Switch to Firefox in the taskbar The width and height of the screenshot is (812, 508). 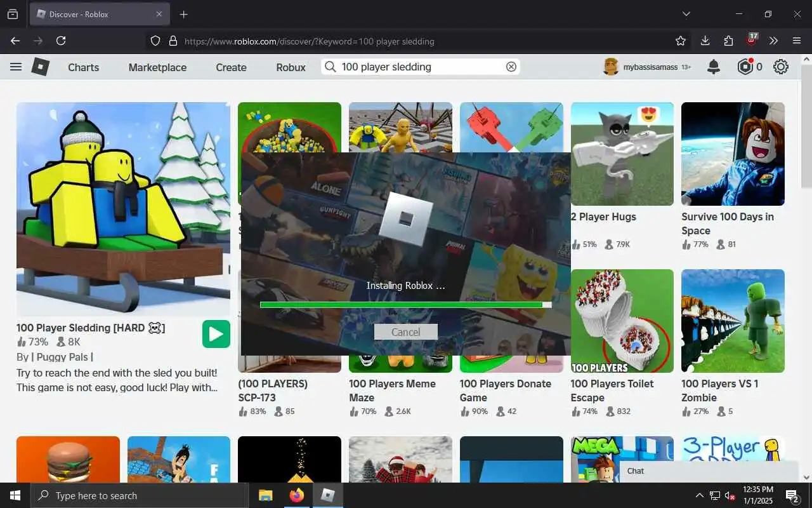coord(296,495)
